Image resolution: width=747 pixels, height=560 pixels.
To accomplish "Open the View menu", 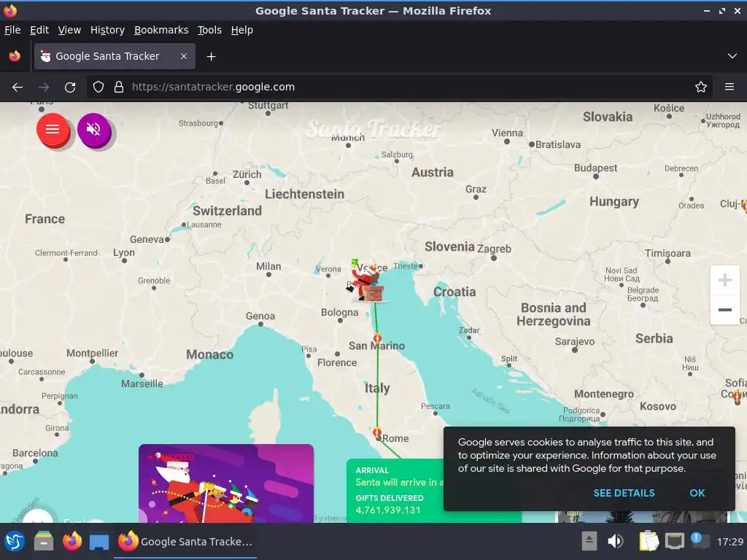I will 69,30.
